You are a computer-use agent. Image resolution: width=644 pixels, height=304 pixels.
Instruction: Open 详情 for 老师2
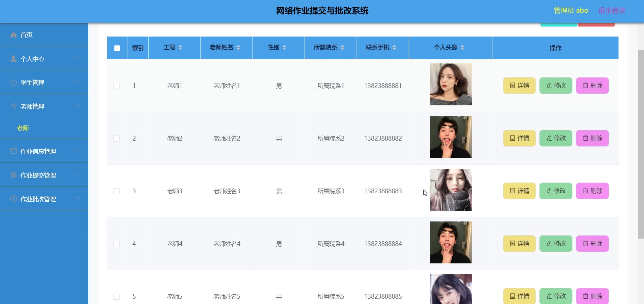point(519,138)
